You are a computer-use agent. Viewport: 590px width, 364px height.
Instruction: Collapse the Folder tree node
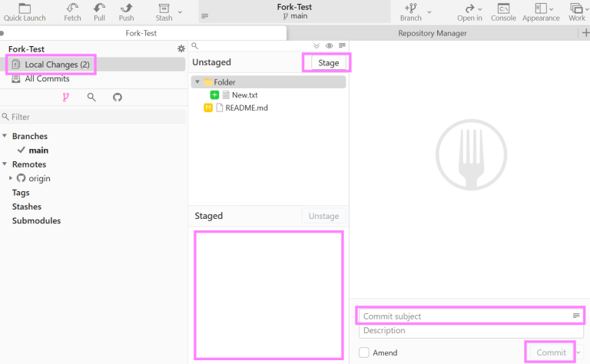tap(197, 81)
